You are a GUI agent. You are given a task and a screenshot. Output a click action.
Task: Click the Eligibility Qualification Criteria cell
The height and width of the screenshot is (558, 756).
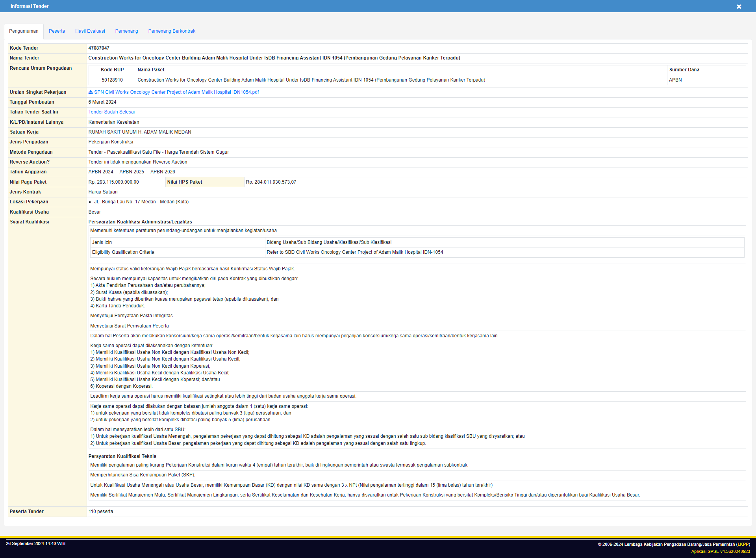point(123,252)
